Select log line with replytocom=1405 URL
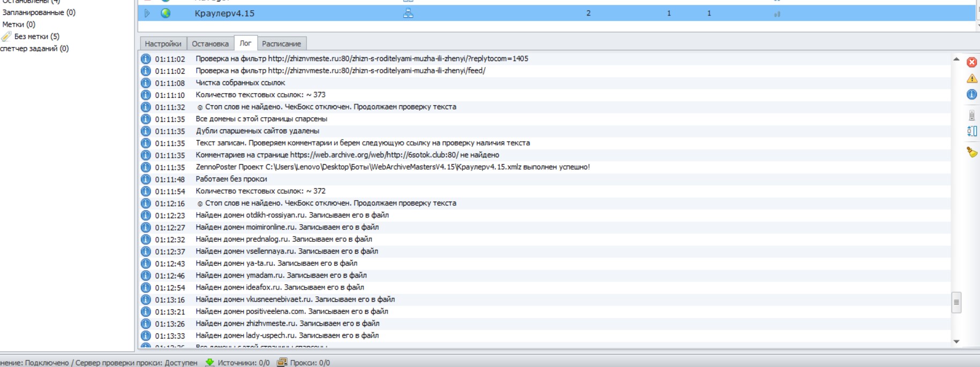The image size is (980, 367). pyautogui.click(x=361, y=59)
